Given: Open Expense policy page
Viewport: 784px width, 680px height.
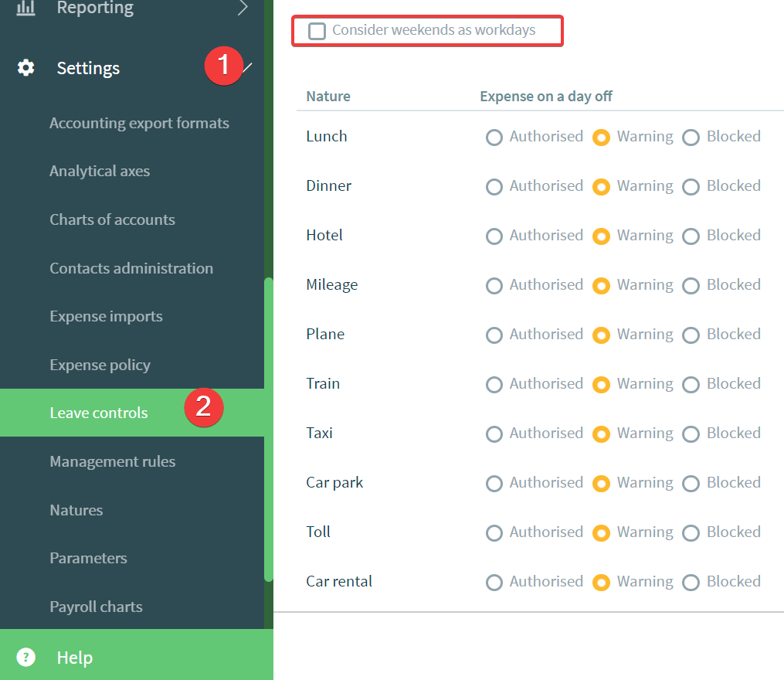Looking at the screenshot, I should pos(100,365).
